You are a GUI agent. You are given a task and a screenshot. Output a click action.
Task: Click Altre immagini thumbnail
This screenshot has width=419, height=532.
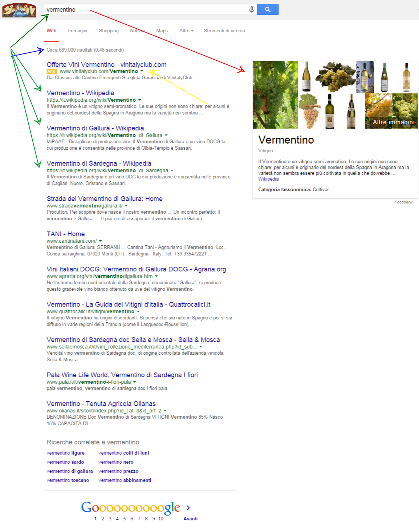[391, 111]
